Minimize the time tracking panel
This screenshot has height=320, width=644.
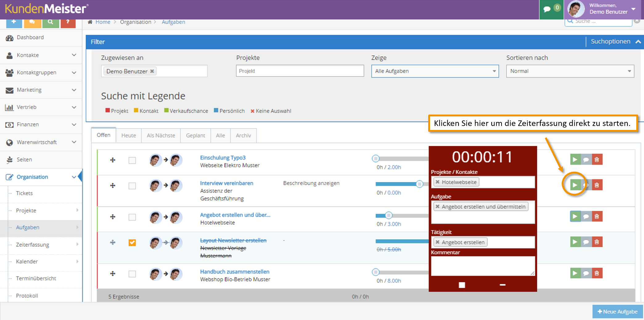(x=502, y=285)
